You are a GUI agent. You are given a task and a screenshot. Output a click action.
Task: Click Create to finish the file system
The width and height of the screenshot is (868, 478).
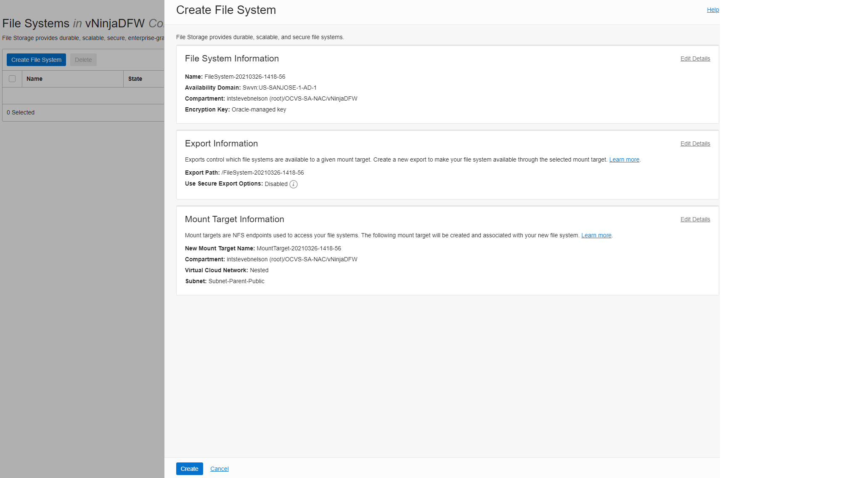point(189,468)
